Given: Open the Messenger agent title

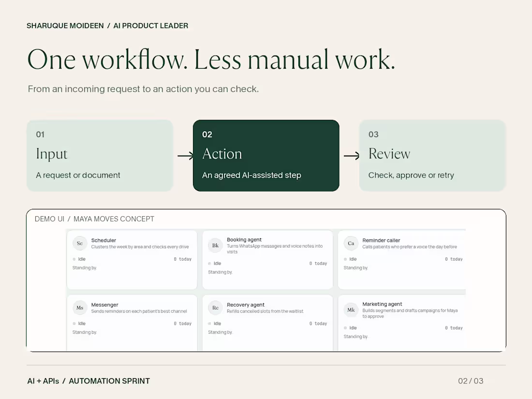Looking at the screenshot, I should click(x=104, y=305).
